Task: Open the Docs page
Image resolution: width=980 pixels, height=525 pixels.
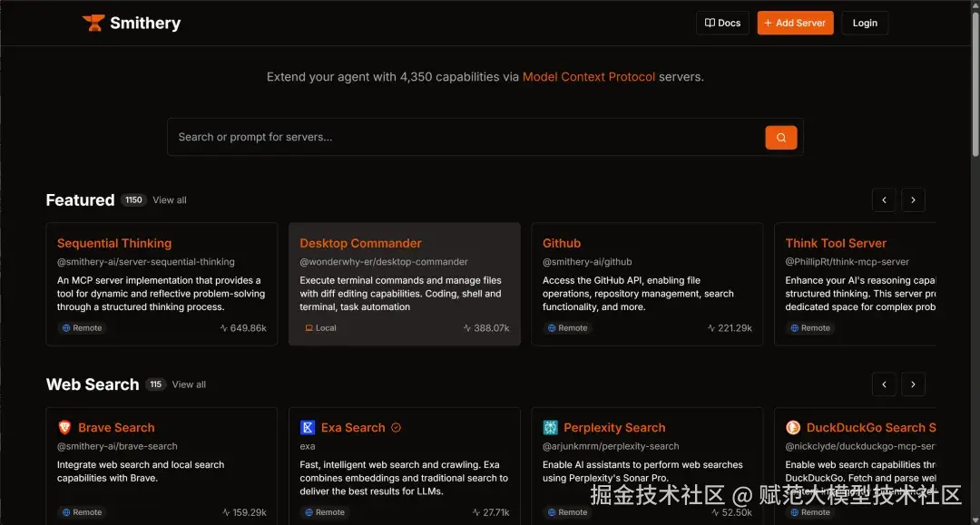Action: 722,23
